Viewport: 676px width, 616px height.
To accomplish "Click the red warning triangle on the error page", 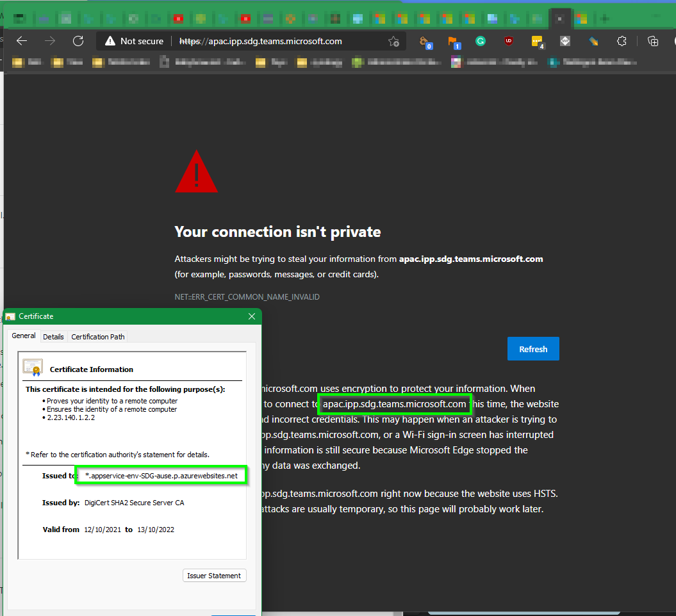I will click(x=197, y=172).
